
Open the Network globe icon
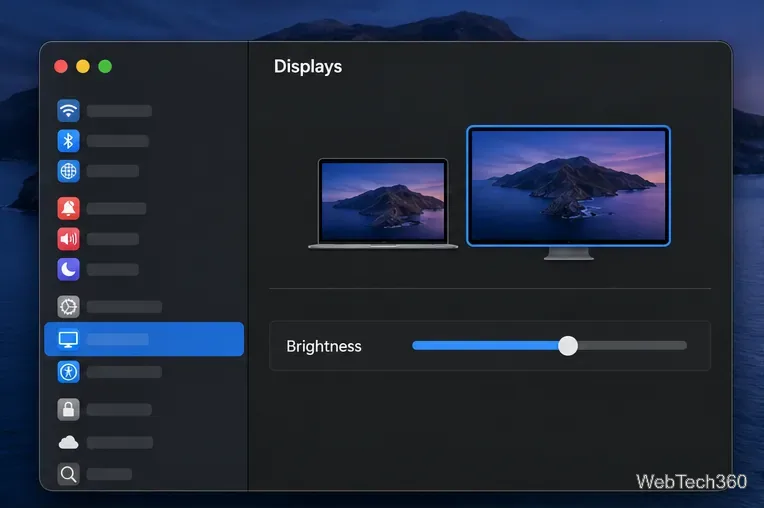click(x=68, y=171)
